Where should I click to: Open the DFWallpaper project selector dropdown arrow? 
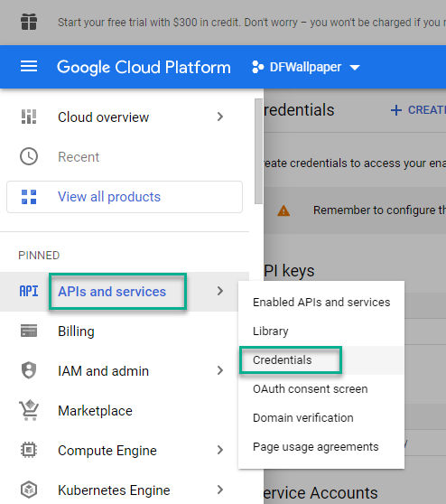355,68
